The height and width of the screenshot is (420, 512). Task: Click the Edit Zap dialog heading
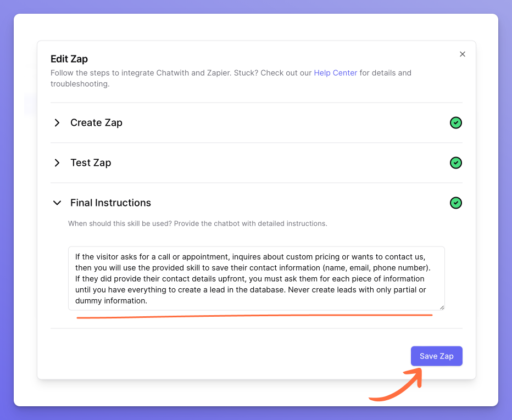tap(69, 59)
